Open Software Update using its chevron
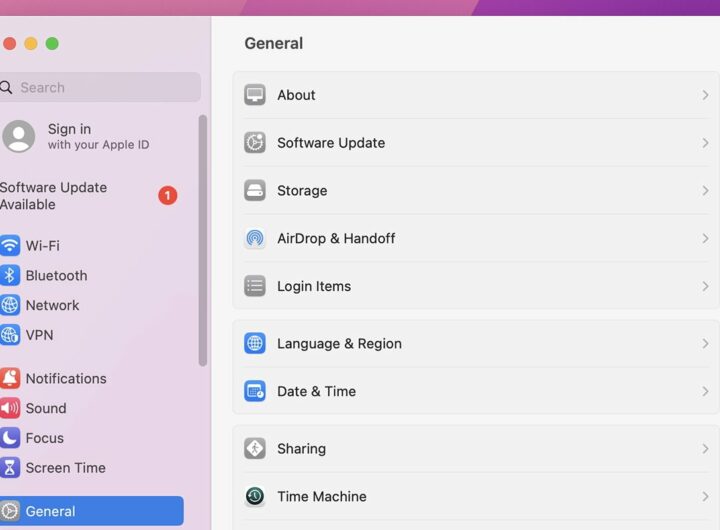The width and height of the screenshot is (720, 530). point(705,143)
